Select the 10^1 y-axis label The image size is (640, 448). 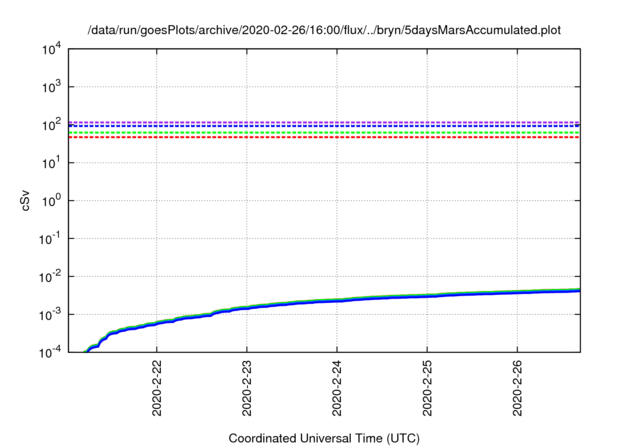pyautogui.click(x=51, y=163)
